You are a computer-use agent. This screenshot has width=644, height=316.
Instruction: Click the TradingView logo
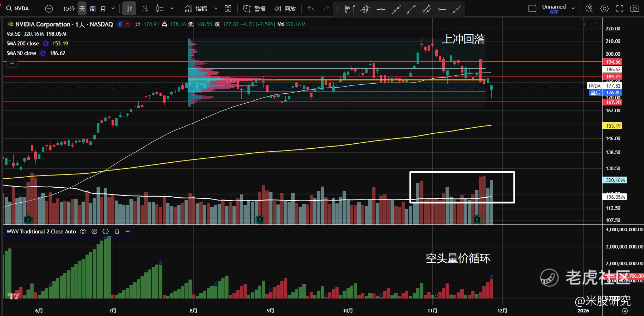pos(14,296)
